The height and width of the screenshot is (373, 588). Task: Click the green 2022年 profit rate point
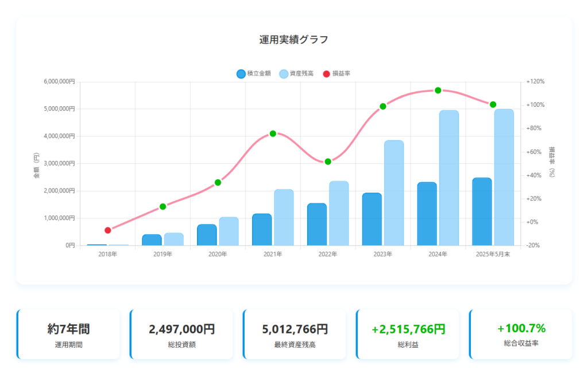click(328, 161)
